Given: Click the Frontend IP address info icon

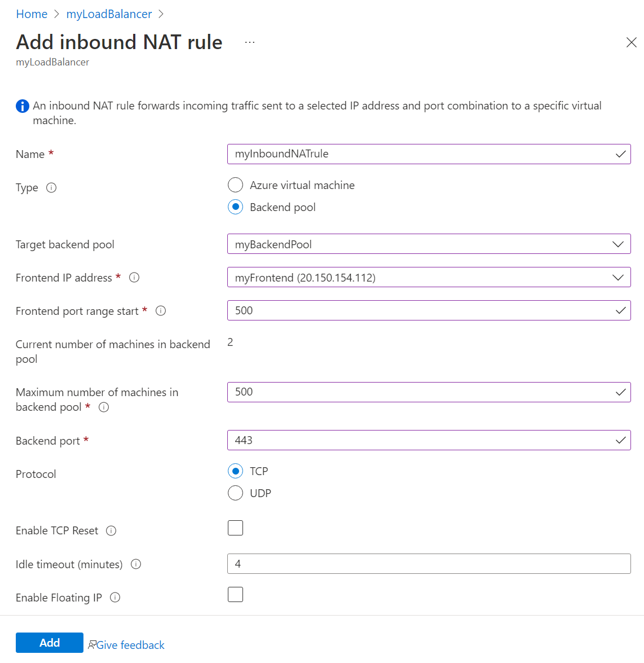Looking at the screenshot, I should coord(134,278).
